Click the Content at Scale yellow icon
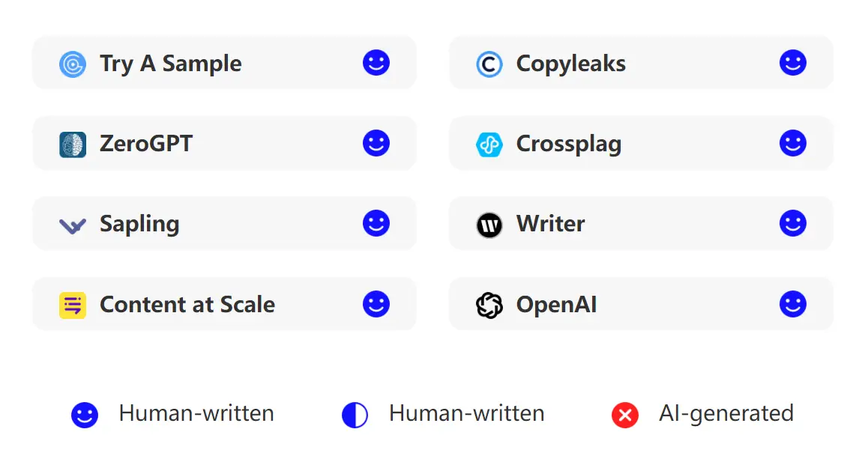 pos(73,305)
